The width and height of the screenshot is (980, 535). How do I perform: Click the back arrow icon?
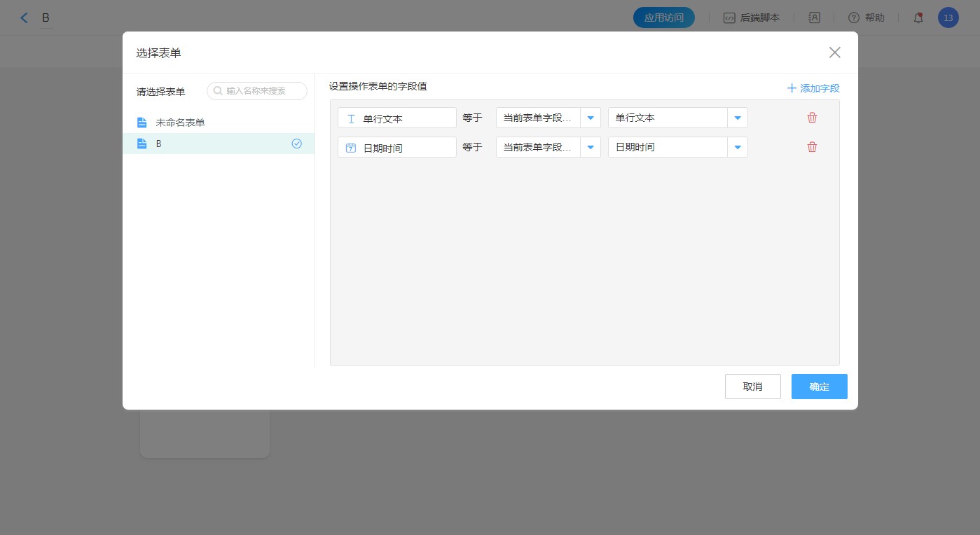point(25,18)
